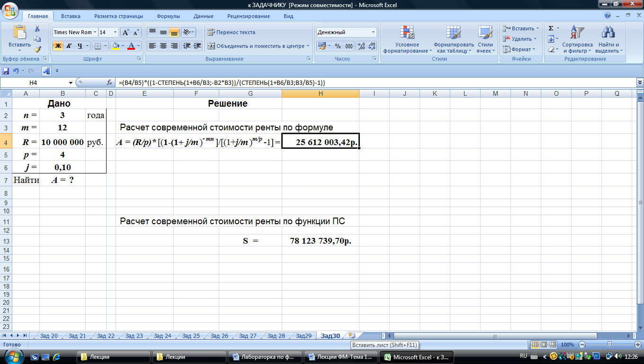Screen dimensions: 644x364
Task: Open the Рецензирование ribbon tab
Action: (249, 16)
